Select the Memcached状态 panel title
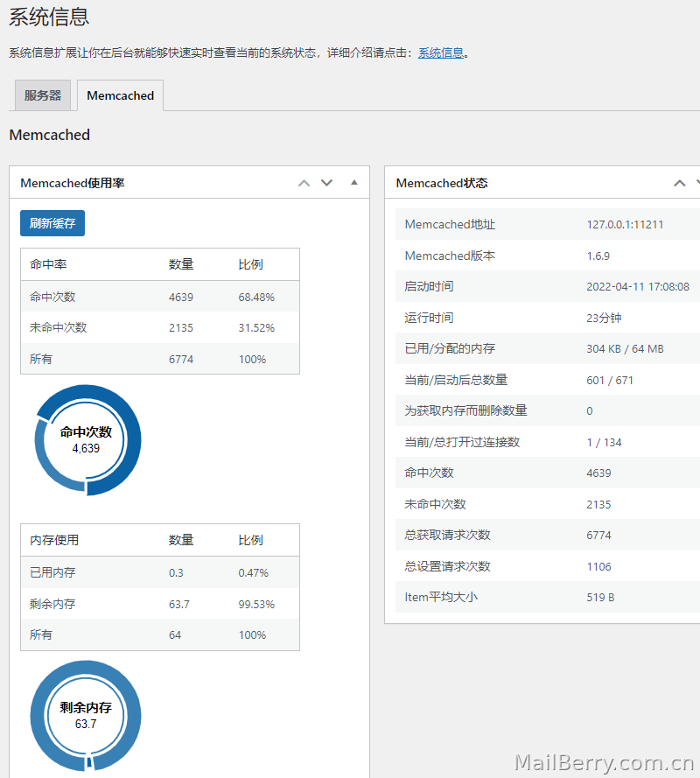Image resolution: width=700 pixels, height=778 pixels. pos(442,183)
